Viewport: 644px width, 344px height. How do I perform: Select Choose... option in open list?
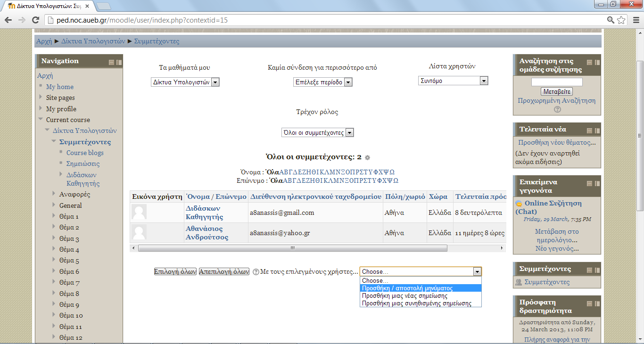pyautogui.click(x=421, y=281)
